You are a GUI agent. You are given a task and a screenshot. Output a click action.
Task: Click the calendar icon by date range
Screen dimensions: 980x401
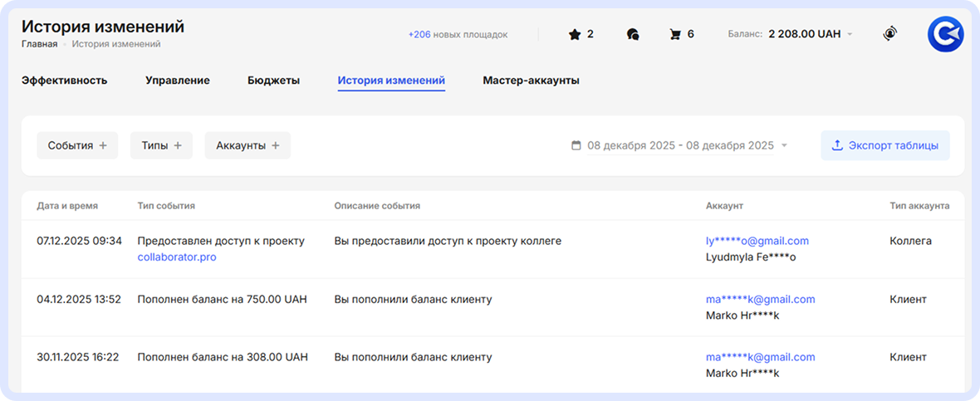coord(576,145)
